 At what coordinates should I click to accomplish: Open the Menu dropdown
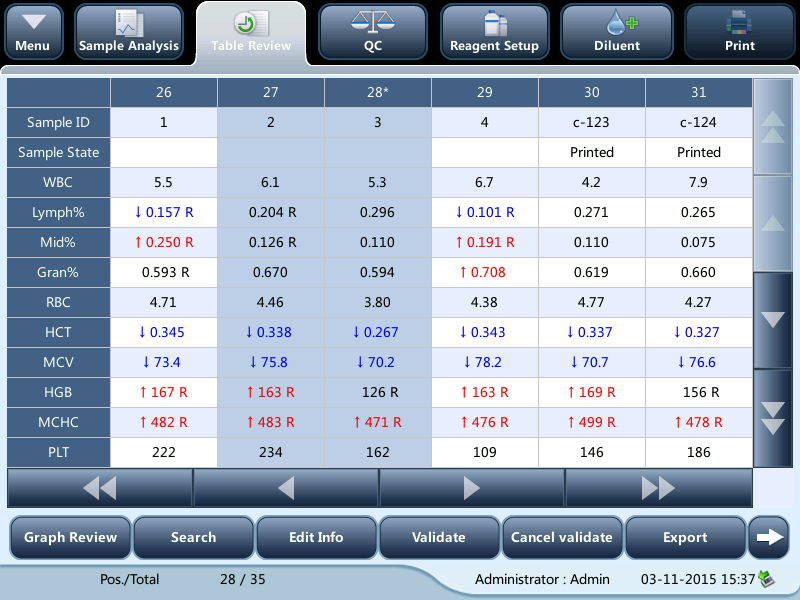click(x=33, y=31)
